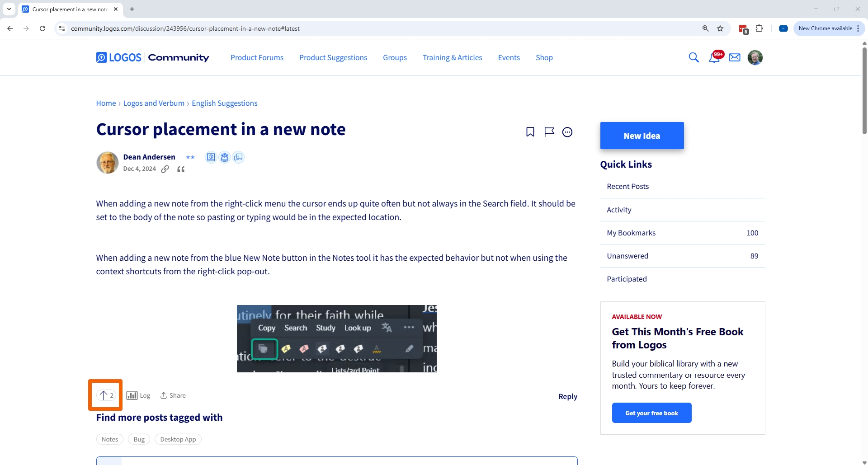Open the tab search dropdown arrow

9,9
